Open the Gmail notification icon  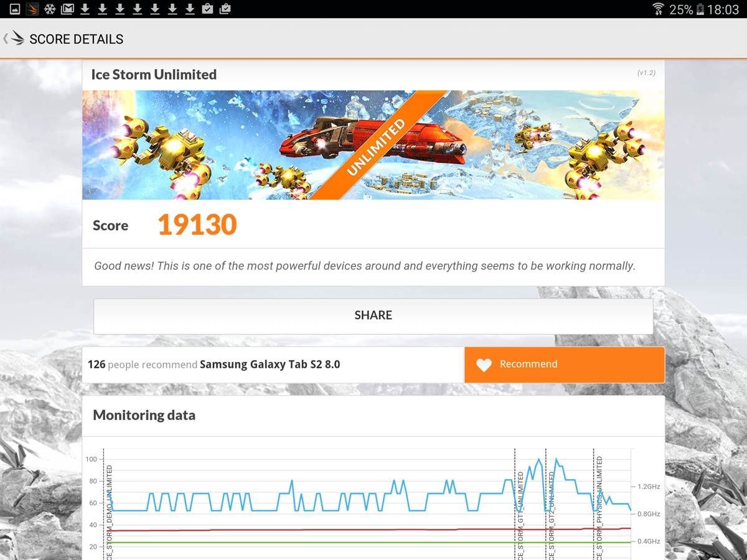(67, 9)
